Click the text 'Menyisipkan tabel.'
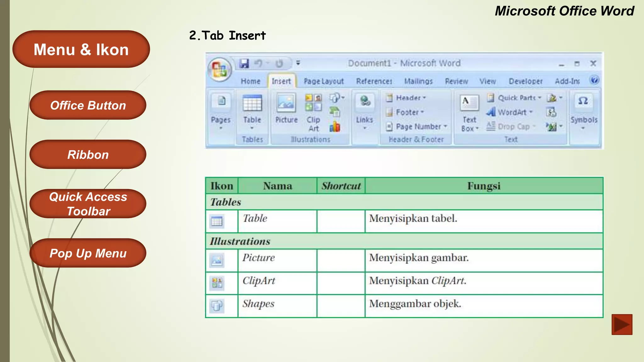Screen dimensions: 644x362 (x=413, y=218)
